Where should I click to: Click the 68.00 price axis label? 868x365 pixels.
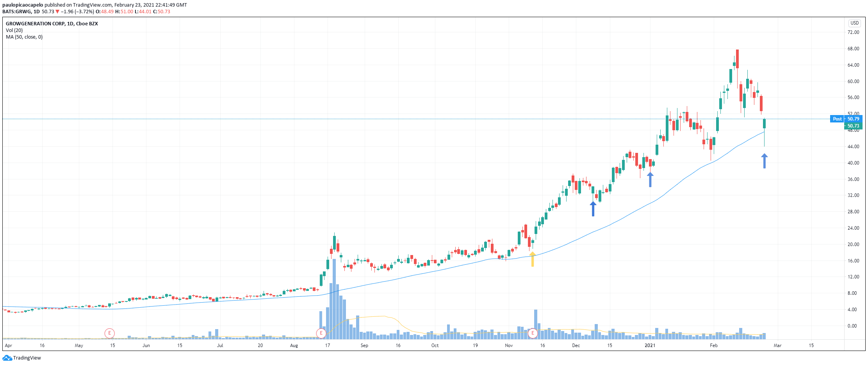click(853, 49)
